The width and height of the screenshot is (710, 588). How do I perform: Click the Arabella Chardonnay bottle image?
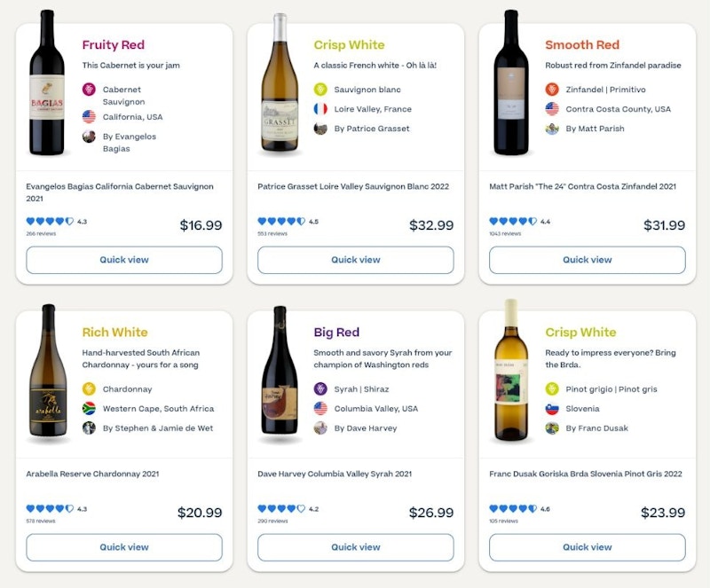[48, 372]
